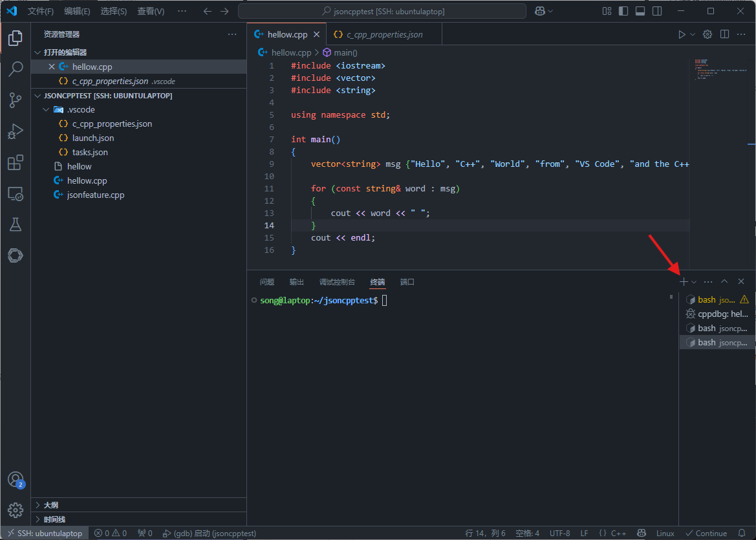Click SSH: ubuntulaptop remote status button

pos(45,534)
